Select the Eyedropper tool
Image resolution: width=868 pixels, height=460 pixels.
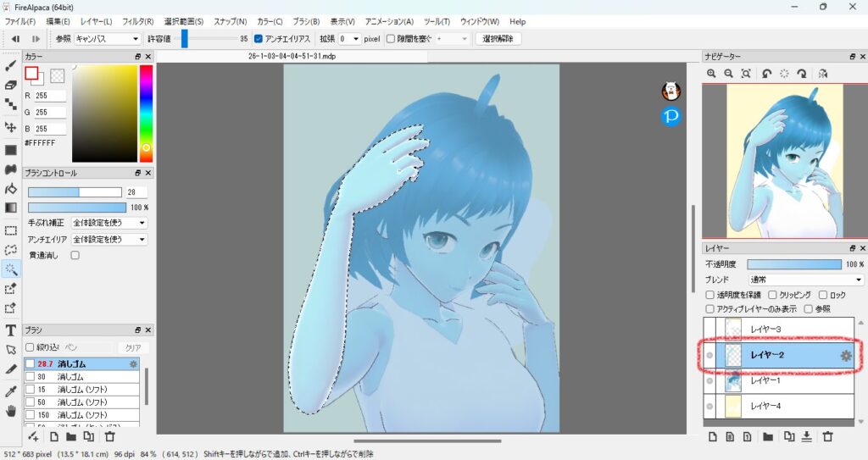10,391
